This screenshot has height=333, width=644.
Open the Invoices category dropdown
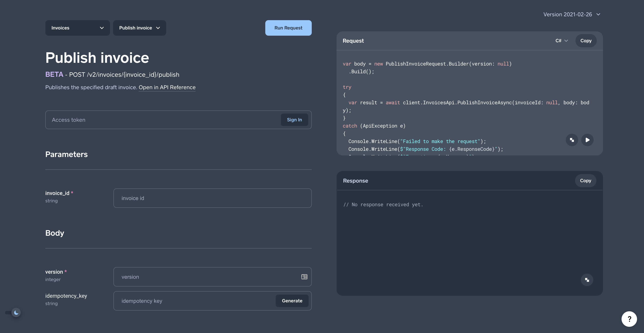(77, 28)
